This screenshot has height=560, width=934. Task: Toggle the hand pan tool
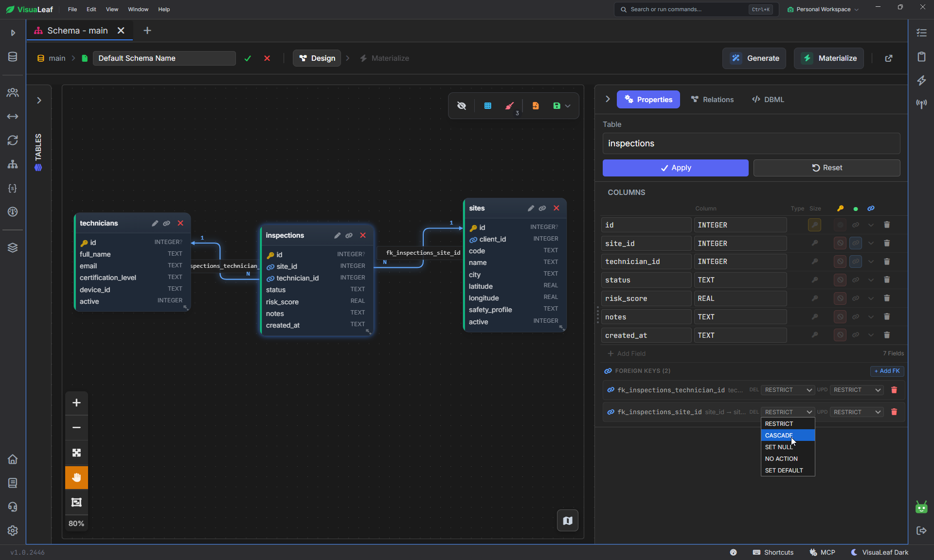76,477
